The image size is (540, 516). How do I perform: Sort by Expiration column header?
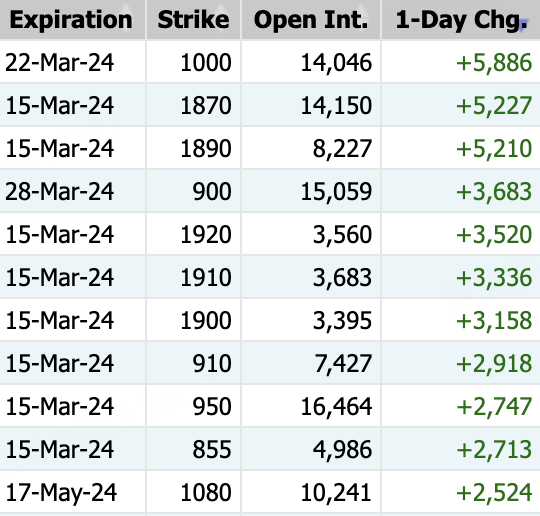(x=71, y=20)
